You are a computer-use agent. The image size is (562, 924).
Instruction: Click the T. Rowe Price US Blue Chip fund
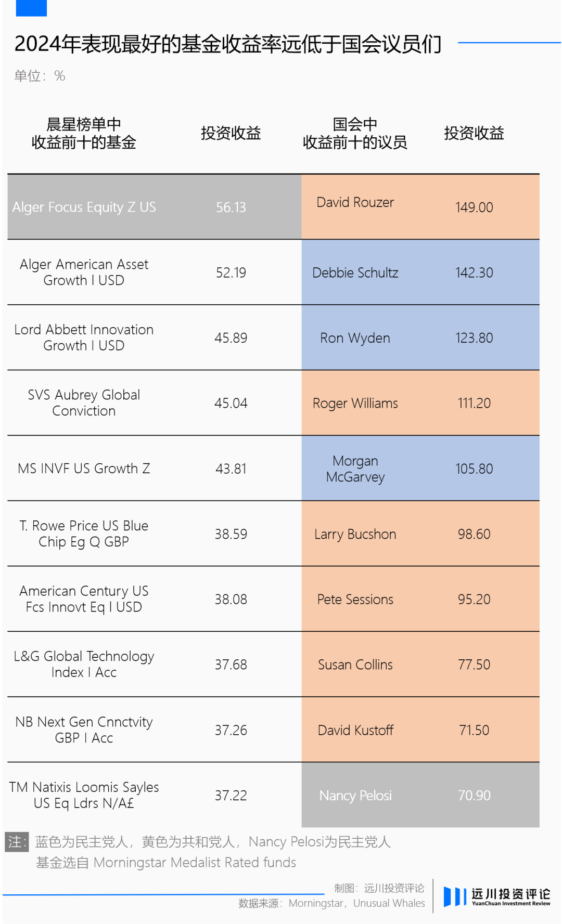84,534
